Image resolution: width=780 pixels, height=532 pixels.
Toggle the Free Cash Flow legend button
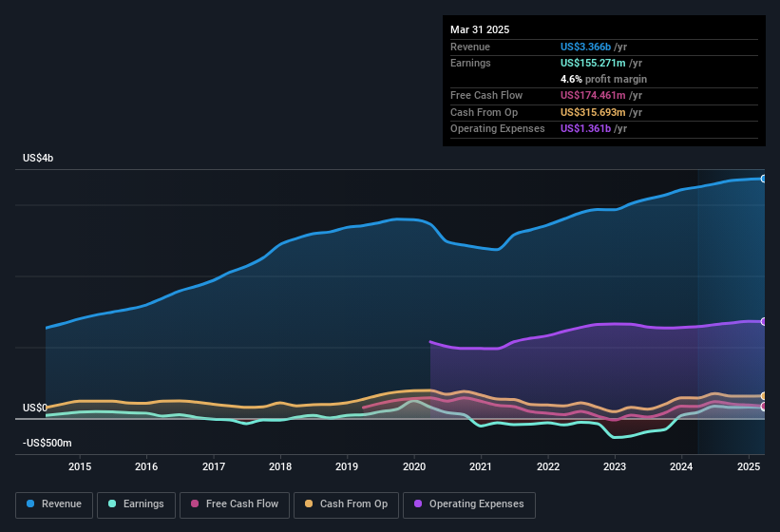click(235, 504)
